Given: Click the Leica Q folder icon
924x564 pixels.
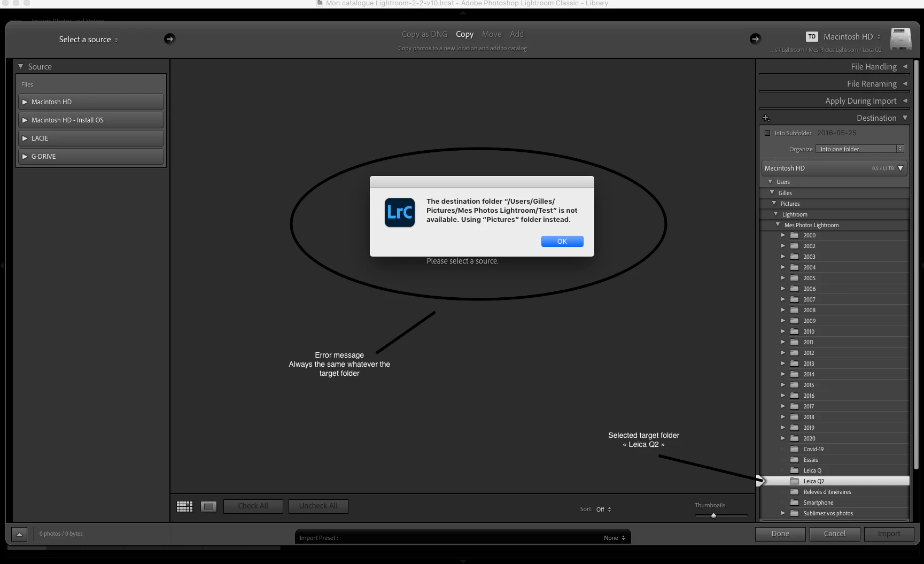Looking at the screenshot, I should click(795, 470).
